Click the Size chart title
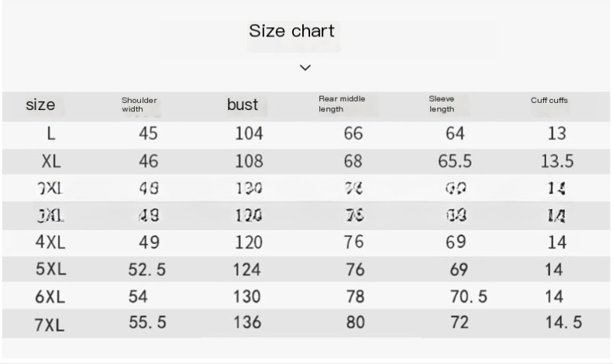Viewport: 613px width, 364px height. (x=291, y=32)
